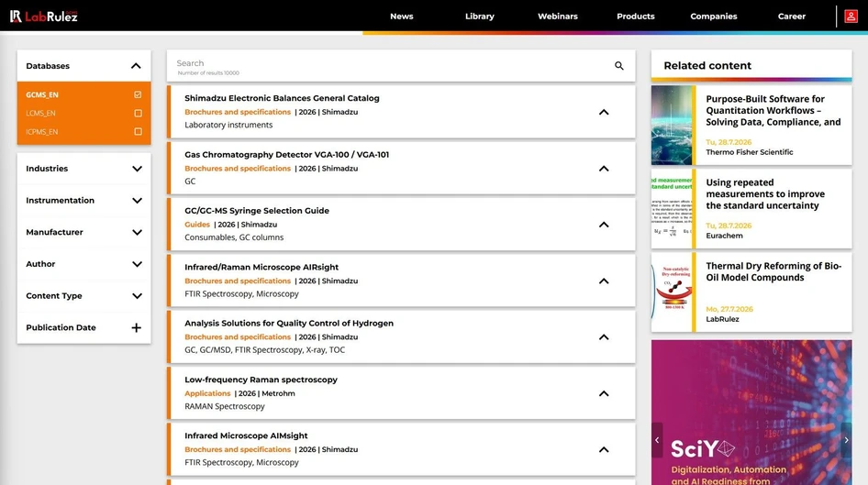Open the SciY advertisement banner

[x=751, y=413]
